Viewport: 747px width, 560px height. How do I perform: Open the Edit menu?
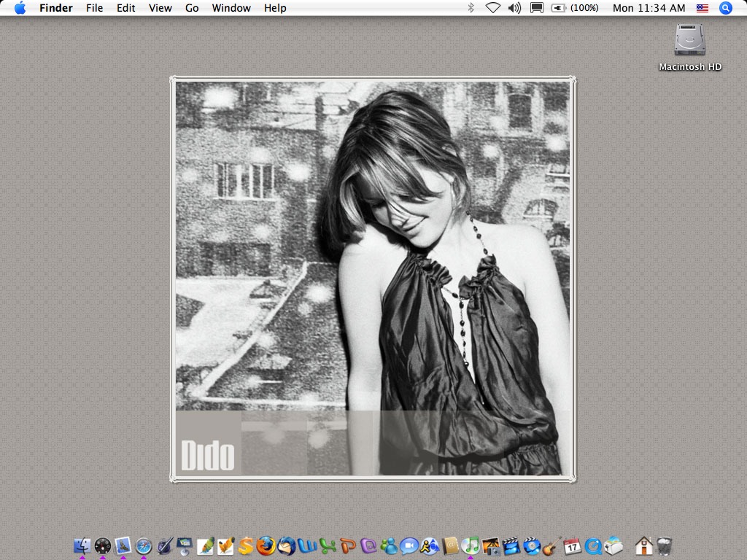point(125,7)
